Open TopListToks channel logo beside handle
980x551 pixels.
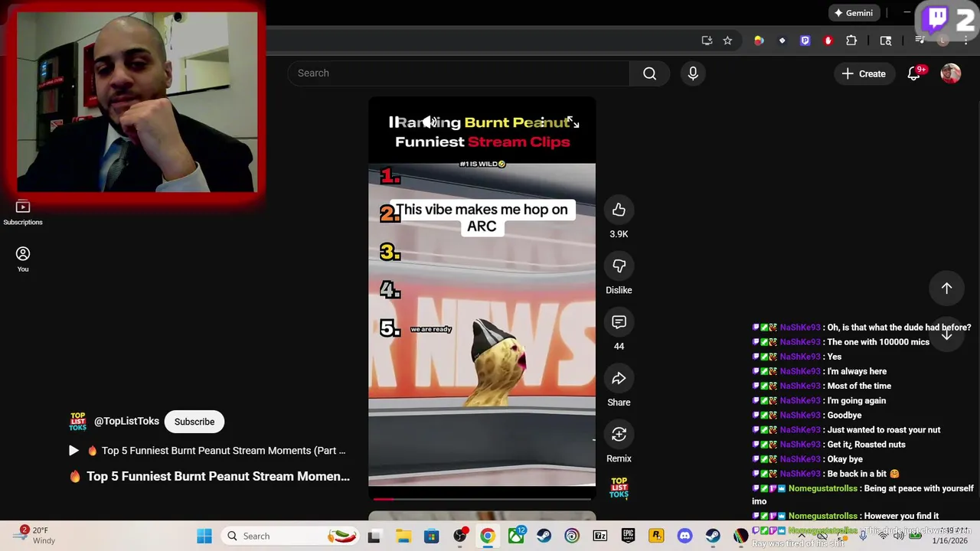(x=78, y=422)
